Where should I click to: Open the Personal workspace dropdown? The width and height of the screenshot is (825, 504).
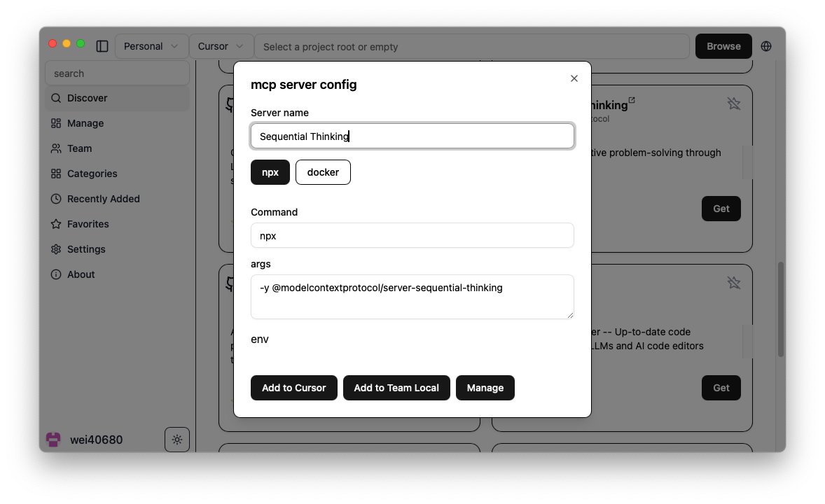[151, 46]
